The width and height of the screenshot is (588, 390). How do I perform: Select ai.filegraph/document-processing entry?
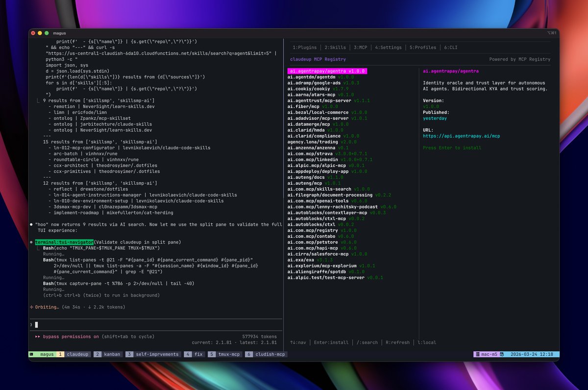click(339, 195)
